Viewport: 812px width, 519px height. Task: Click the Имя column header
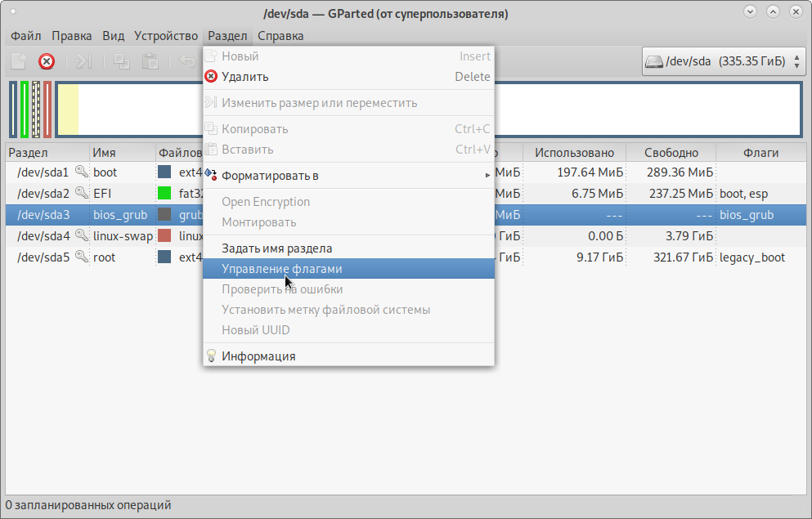tap(123, 153)
